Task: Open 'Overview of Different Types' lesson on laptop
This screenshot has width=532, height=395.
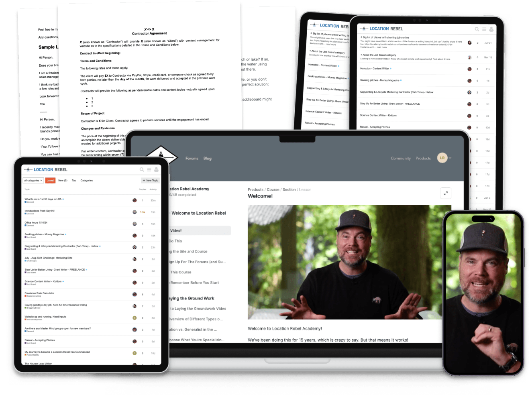Action: [196, 319]
